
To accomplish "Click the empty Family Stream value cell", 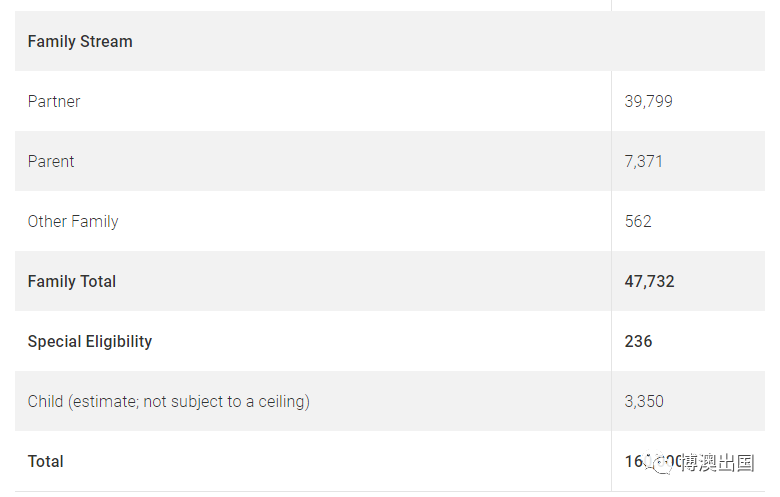I will tap(688, 41).
